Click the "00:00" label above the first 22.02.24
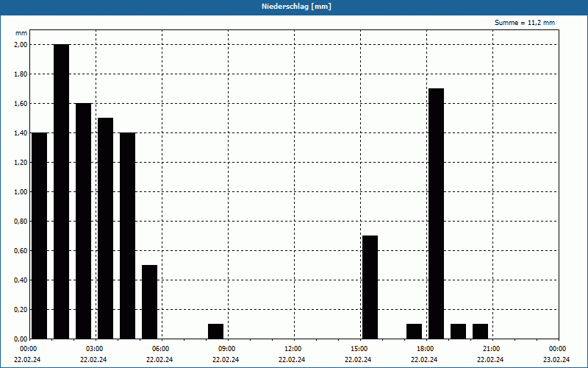The height and width of the screenshot is (368, 588). coord(29,349)
